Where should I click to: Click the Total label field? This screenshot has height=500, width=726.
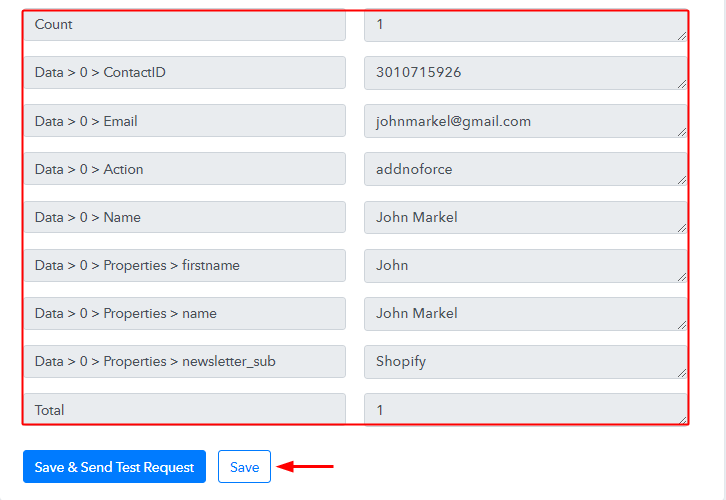(184, 409)
